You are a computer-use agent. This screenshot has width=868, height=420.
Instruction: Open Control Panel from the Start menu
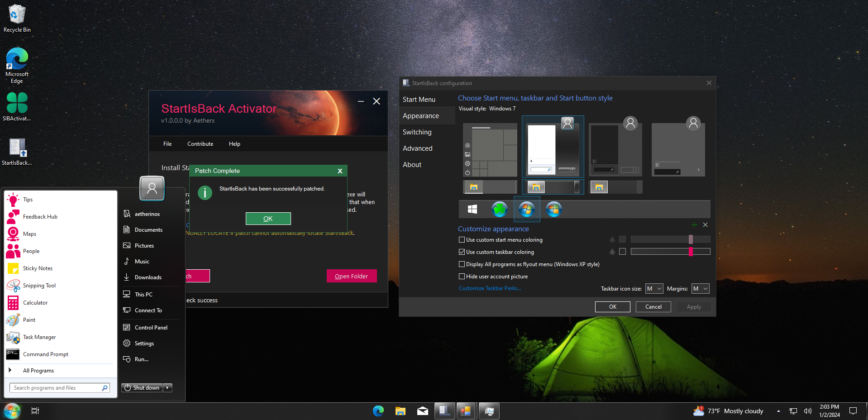pos(152,328)
